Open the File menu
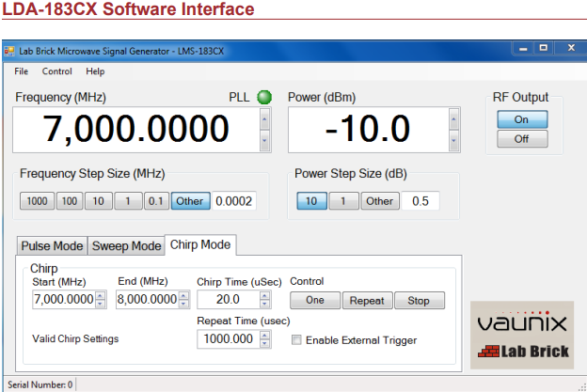The width and height of the screenshot is (587, 392). [x=22, y=71]
